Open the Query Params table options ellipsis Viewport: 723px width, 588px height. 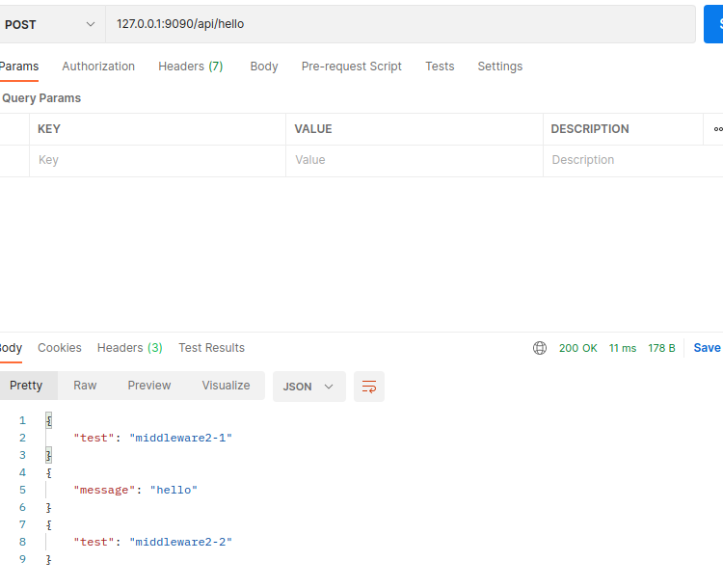click(x=717, y=129)
